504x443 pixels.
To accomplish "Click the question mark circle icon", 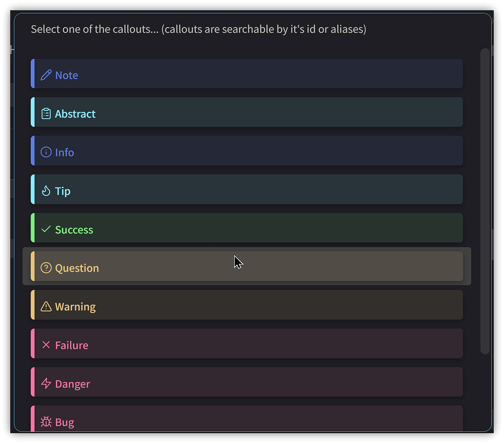I will click(x=46, y=268).
